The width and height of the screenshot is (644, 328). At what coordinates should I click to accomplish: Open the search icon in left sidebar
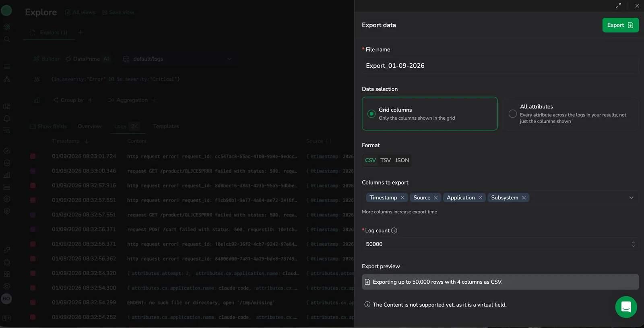(x=6, y=39)
